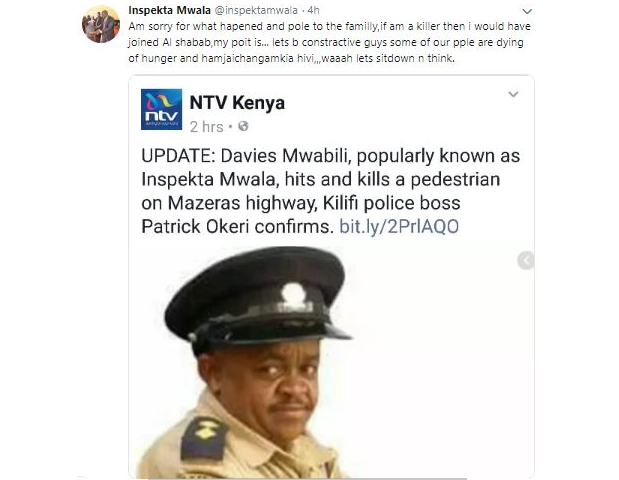Click the Inspekta Mwala display name

point(169,10)
